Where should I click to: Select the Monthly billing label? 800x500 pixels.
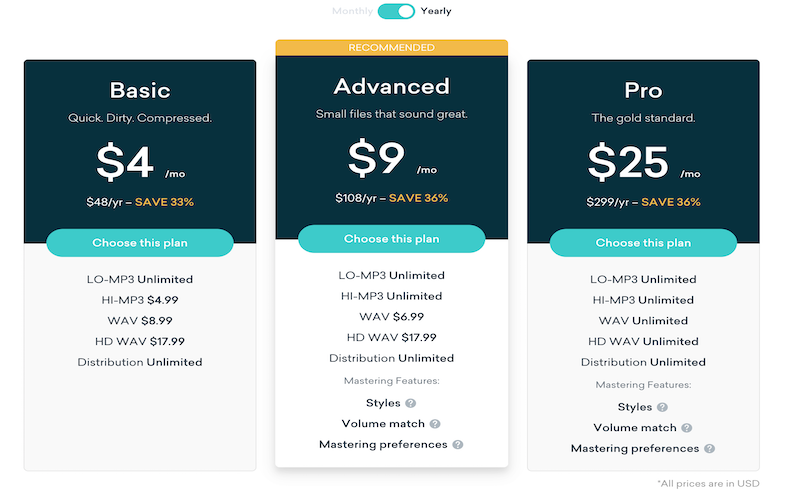point(352,11)
